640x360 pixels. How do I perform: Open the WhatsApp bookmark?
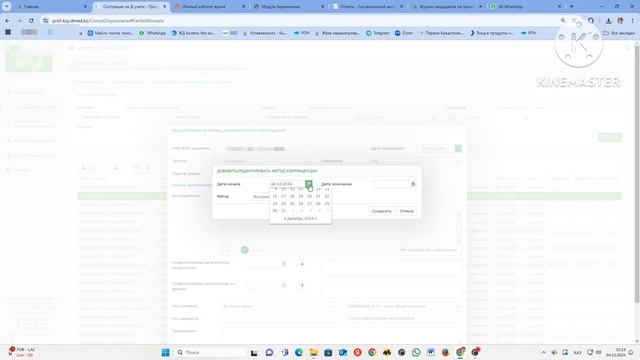pyautogui.click(x=152, y=33)
